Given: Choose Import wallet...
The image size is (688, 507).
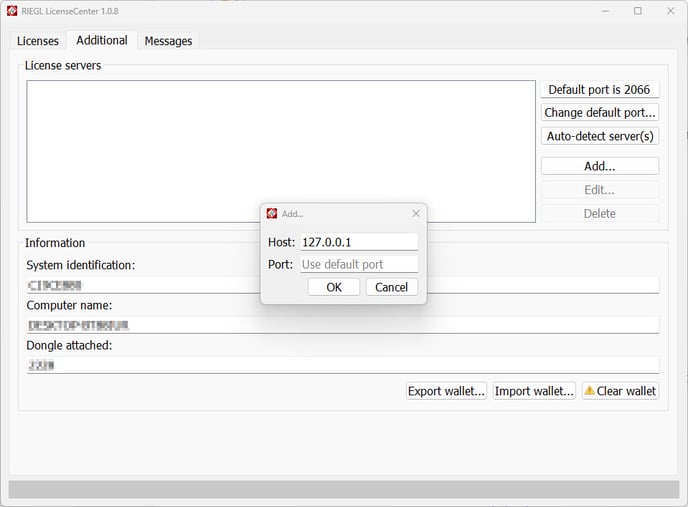Looking at the screenshot, I should tap(534, 391).
